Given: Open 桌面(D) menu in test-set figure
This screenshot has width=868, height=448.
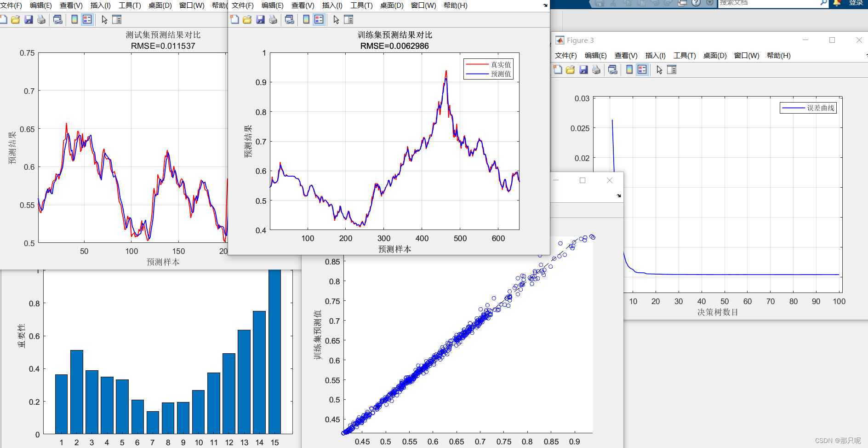Looking at the screenshot, I should [160, 5].
